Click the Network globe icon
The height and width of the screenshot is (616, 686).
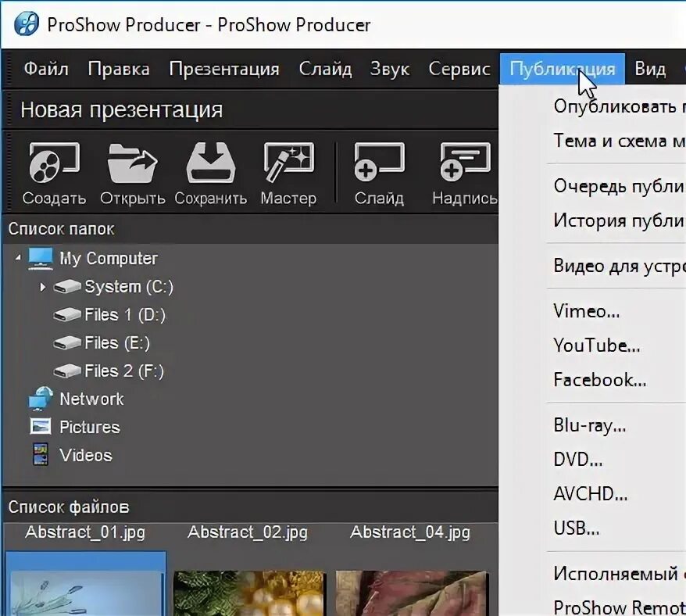pyautogui.click(x=41, y=399)
